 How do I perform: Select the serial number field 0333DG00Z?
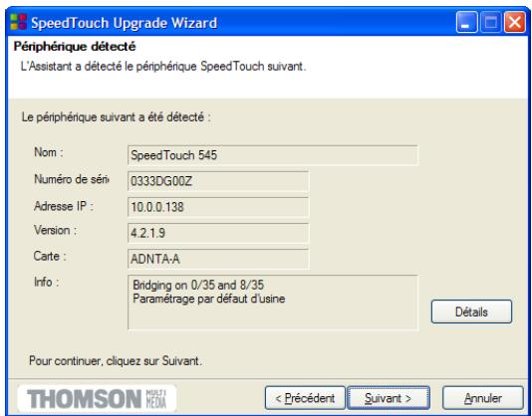[218, 181]
